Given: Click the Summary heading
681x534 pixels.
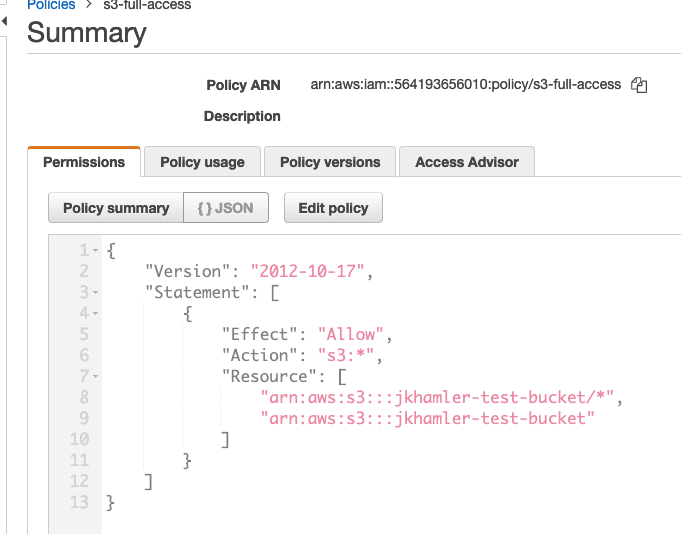Looking at the screenshot, I should point(87,33).
